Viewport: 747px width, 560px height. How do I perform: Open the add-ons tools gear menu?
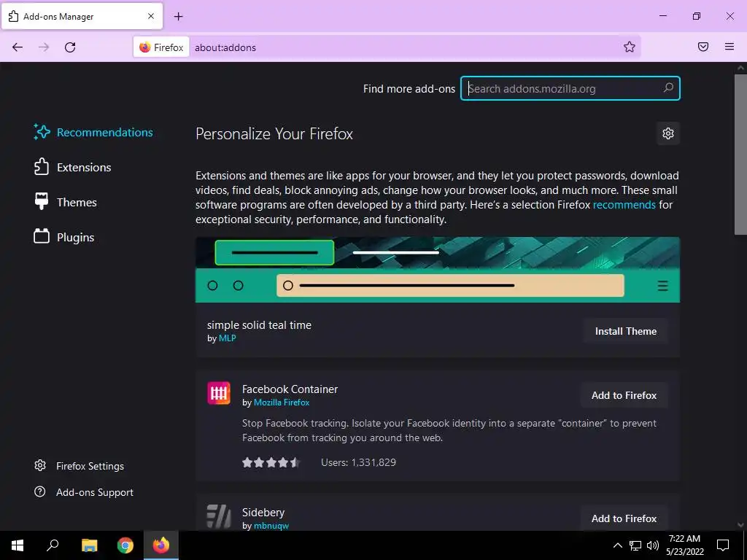[x=668, y=133]
